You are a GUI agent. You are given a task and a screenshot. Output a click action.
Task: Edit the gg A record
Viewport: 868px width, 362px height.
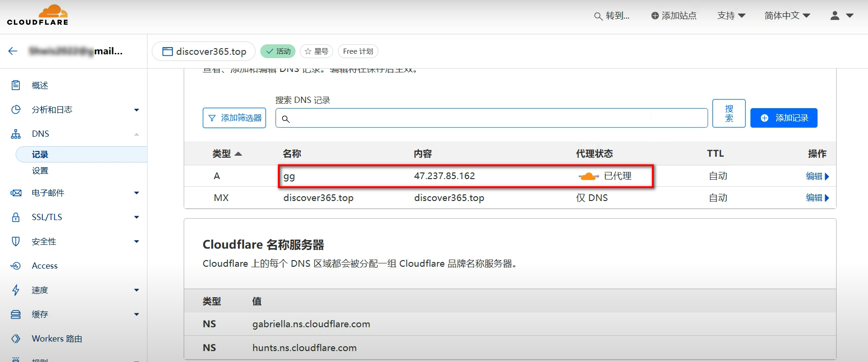coord(817,176)
